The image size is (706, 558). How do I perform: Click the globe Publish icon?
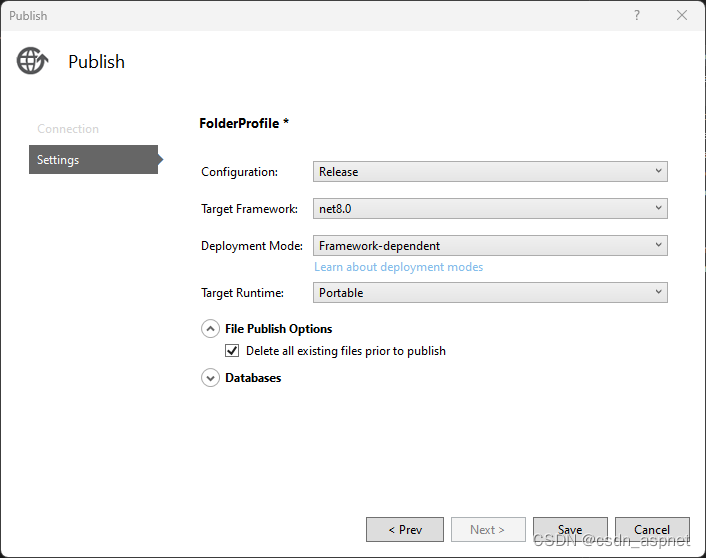pos(32,61)
